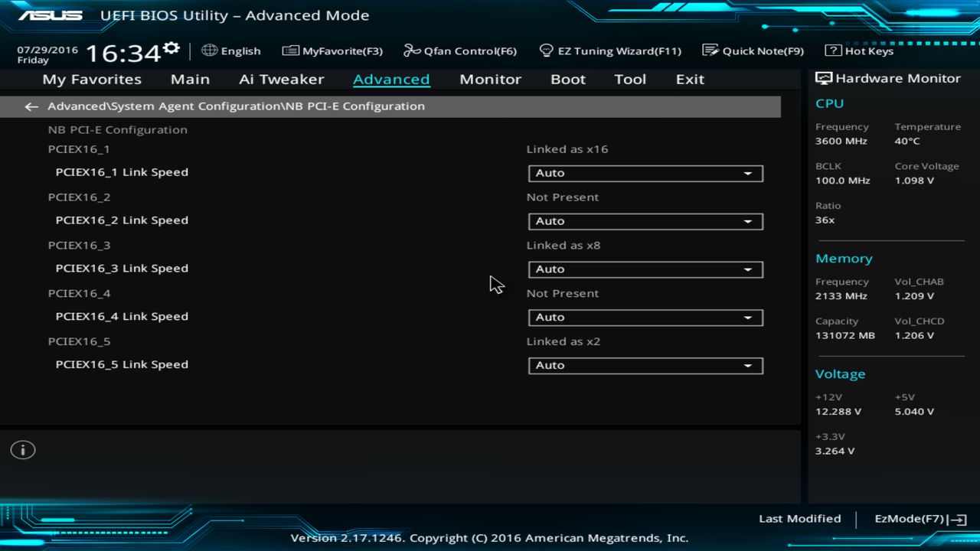Go to the Boot tab
Screen dimensions: 980x551
tap(567, 79)
